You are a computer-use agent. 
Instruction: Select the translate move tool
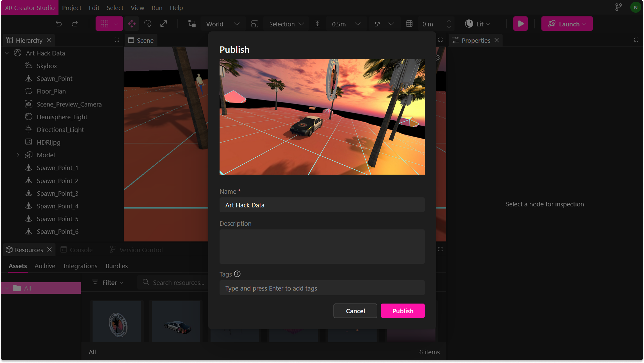pos(132,24)
